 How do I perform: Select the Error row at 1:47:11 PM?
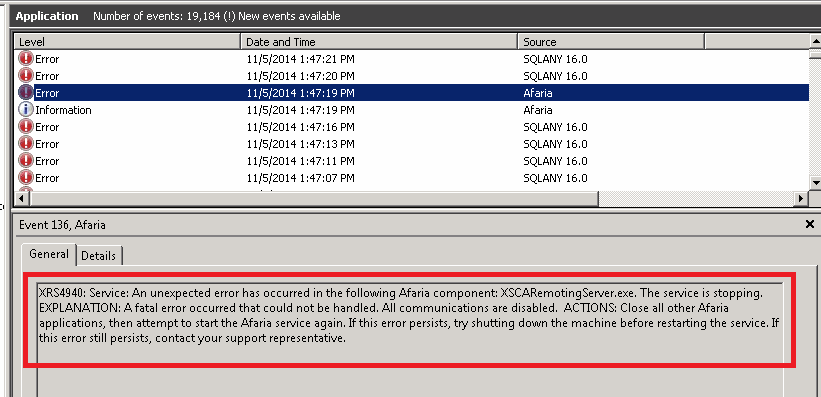(412, 161)
